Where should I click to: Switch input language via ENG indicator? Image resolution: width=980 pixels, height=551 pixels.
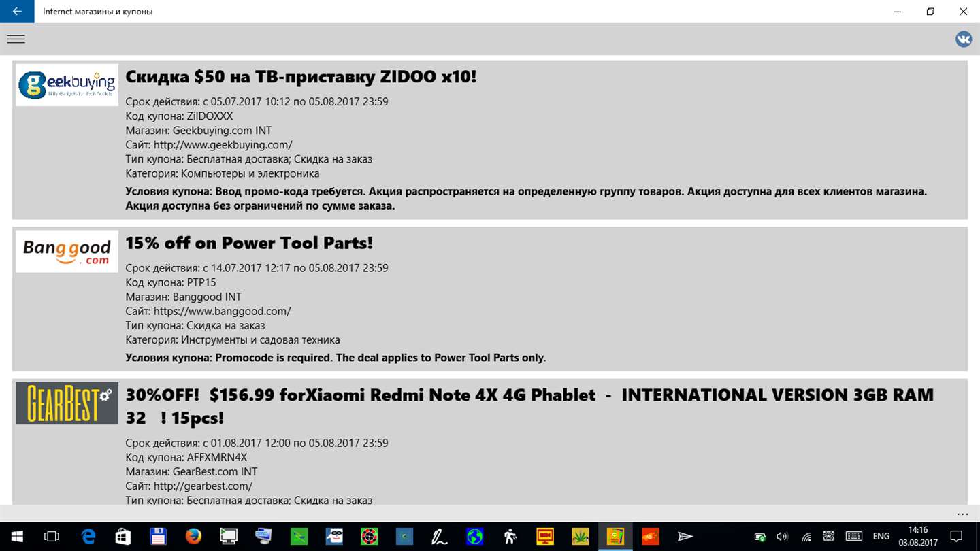(x=881, y=537)
